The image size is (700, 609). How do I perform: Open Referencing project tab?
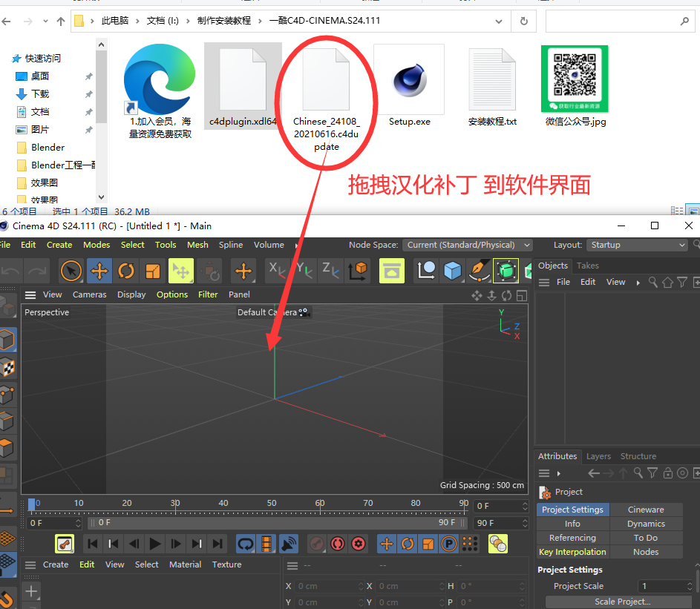(x=572, y=538)
